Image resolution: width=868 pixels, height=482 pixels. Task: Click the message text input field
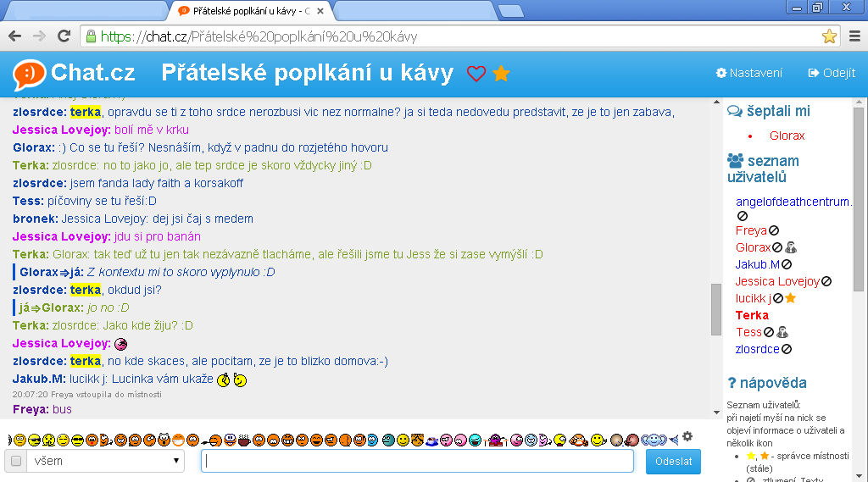417,462
